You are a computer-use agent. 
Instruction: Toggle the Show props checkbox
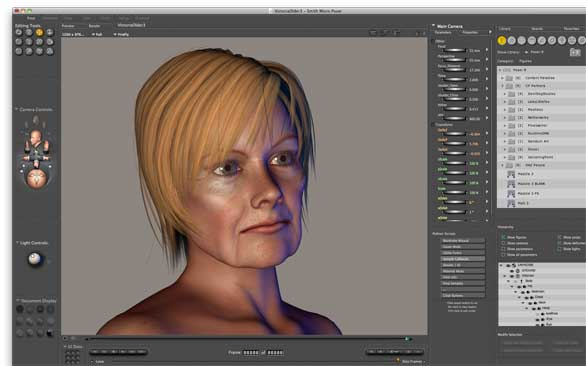pos(559,237)
